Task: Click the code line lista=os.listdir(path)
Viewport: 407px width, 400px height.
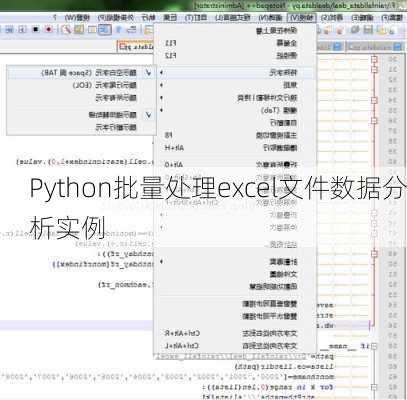Action: [284, 367]
